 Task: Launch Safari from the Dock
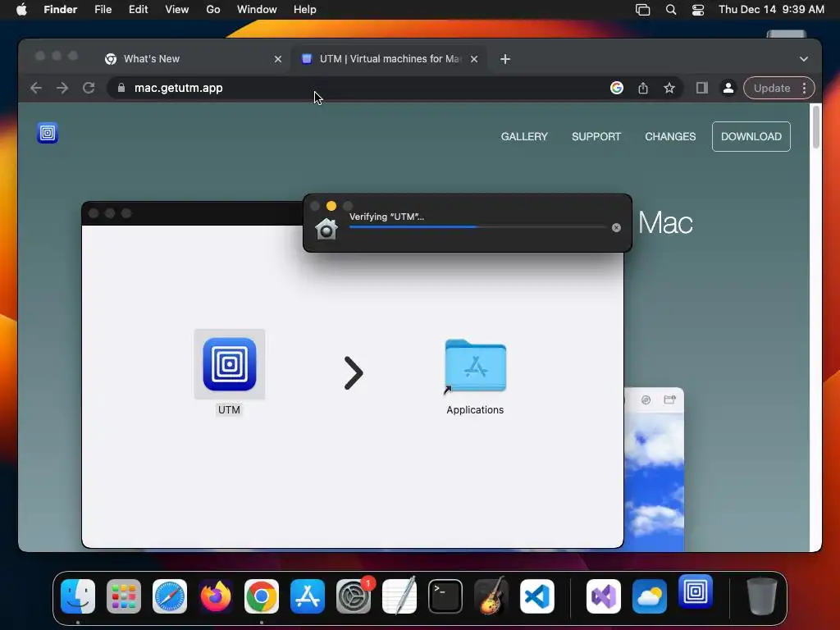pos(170,596)
